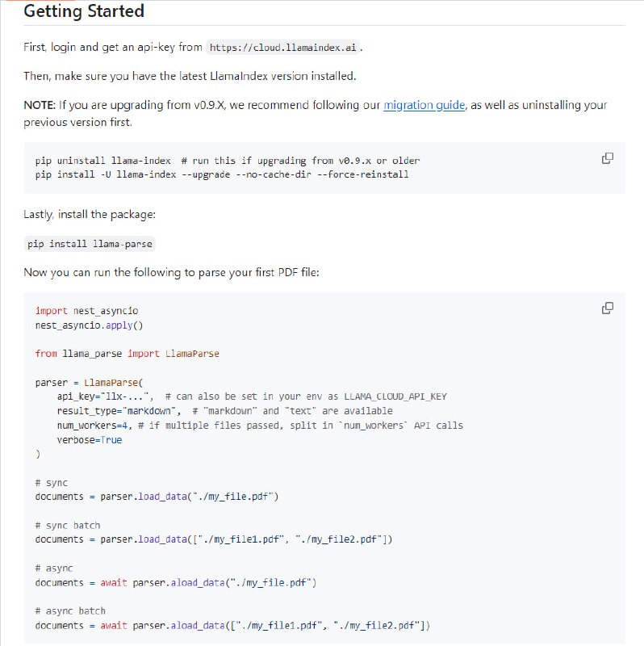The width and height of the screenshot is (644, 646).
Task: Click the '# async batch' comment
Action: [x=70, y=610]
